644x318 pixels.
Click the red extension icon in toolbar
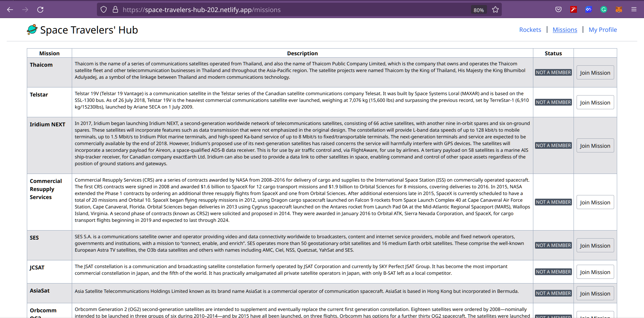tap(574, 10)
